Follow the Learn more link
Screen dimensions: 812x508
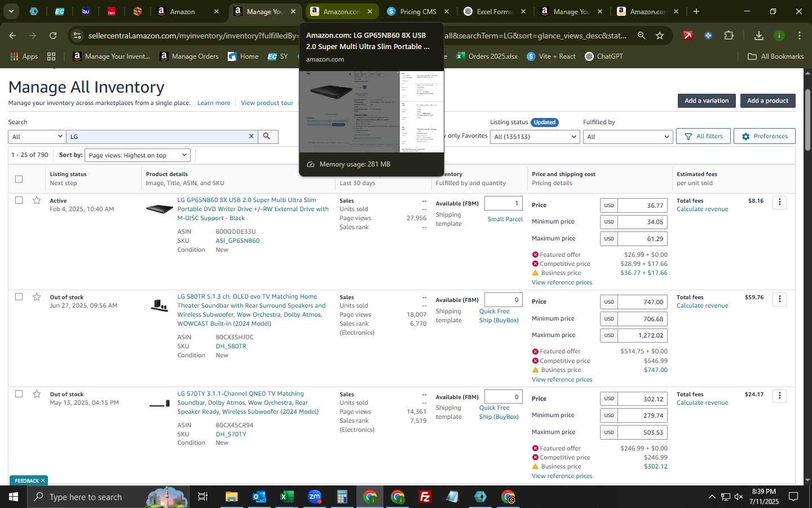click(214, 103)
